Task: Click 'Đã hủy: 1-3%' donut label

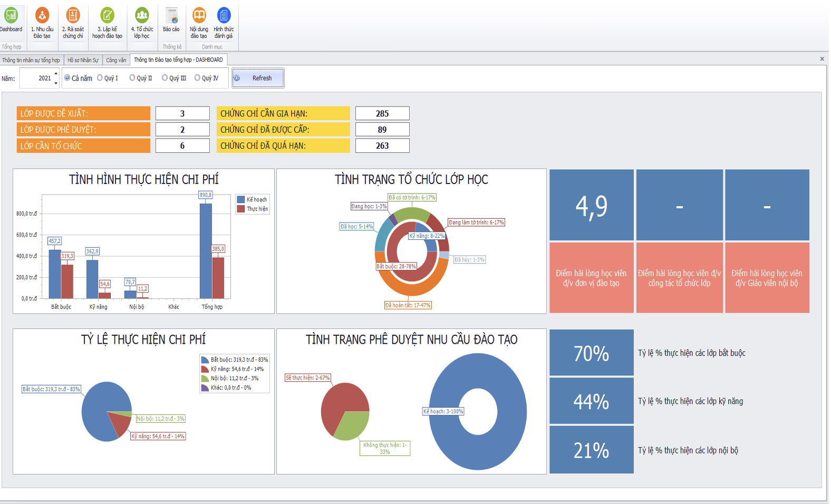Action: (x=469, y=259)
